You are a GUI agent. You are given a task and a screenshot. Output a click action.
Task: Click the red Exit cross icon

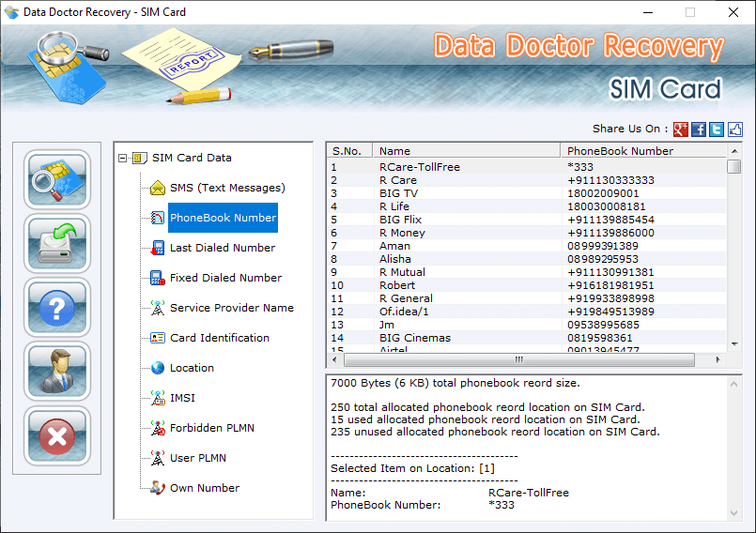[x=57, y=435]
